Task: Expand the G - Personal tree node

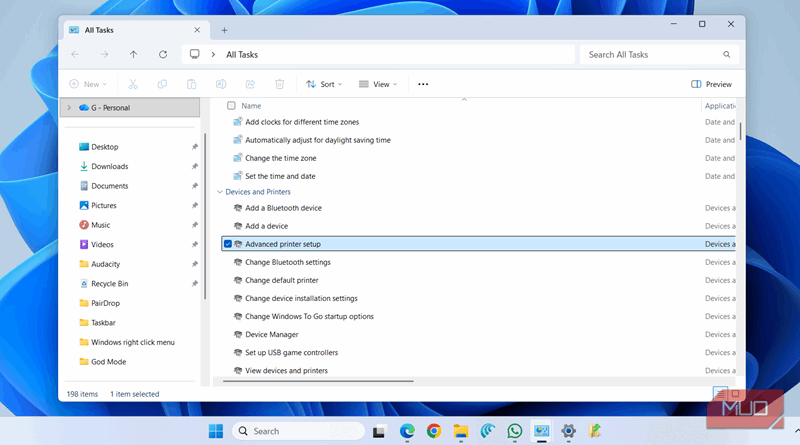Action: (x=68, y=108)
